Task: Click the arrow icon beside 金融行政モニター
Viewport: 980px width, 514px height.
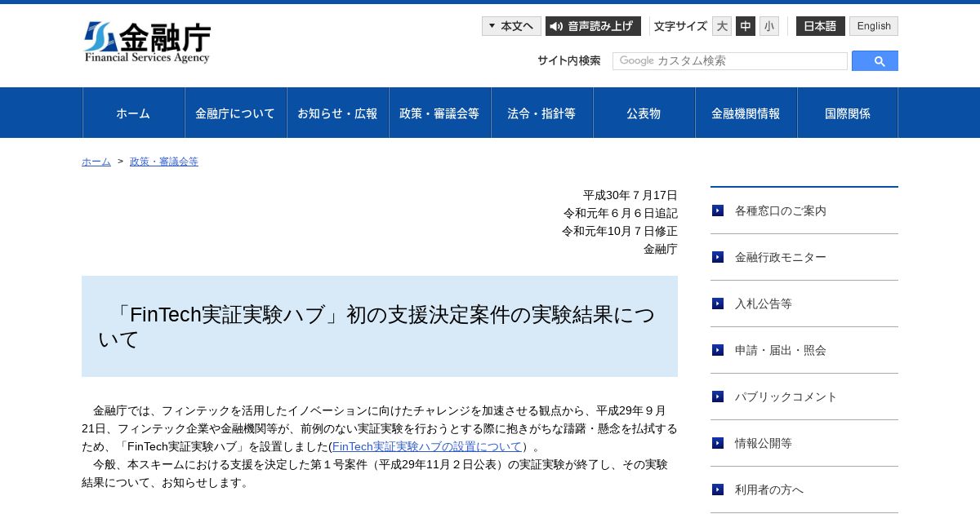Action: [x=718, y=257]
